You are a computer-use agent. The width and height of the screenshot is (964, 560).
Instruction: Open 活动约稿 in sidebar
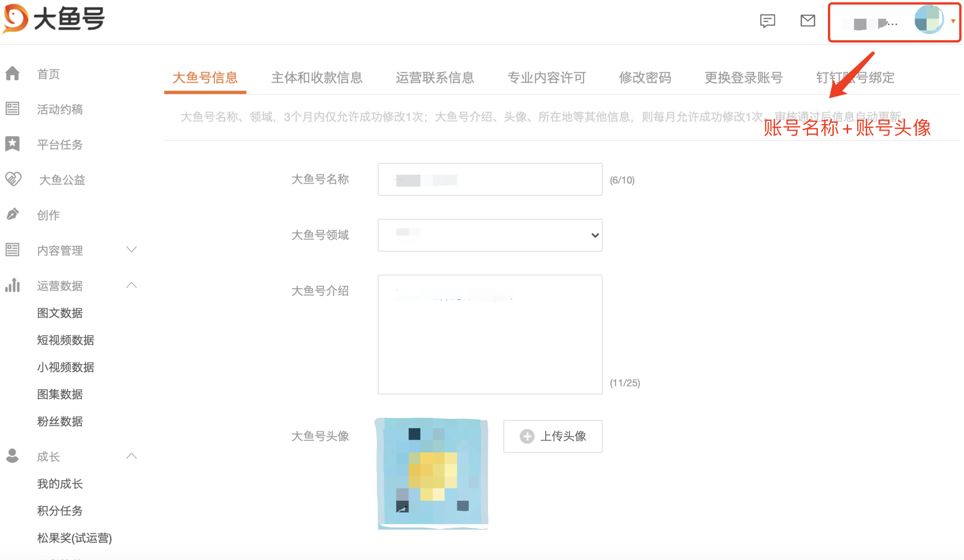click(x=60, y=109)
